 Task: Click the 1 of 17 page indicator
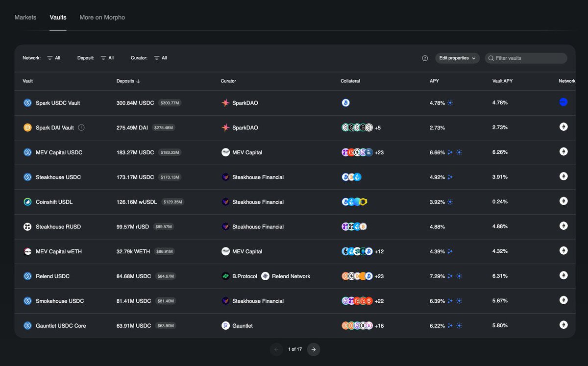pyautogui.click(x=295, y=349)
